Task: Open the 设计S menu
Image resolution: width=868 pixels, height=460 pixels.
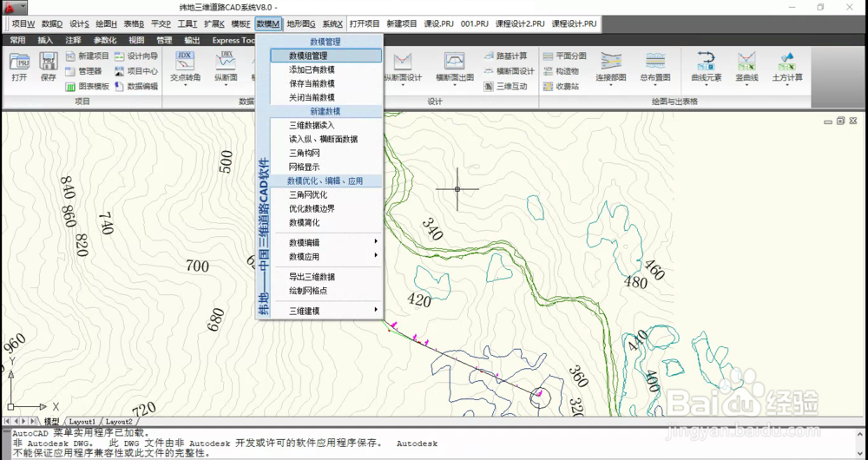Action: [x=79, y=23]
